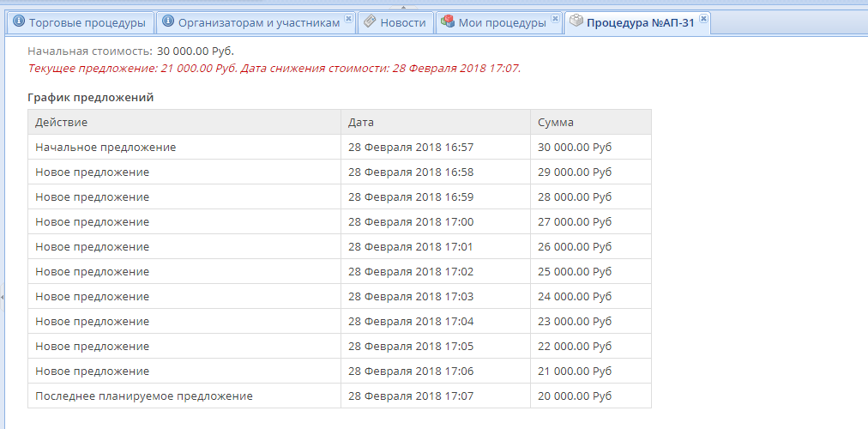Click the Сумма column header
The width and height of the screenshot is (868, 429).
[x=556, y=123]
